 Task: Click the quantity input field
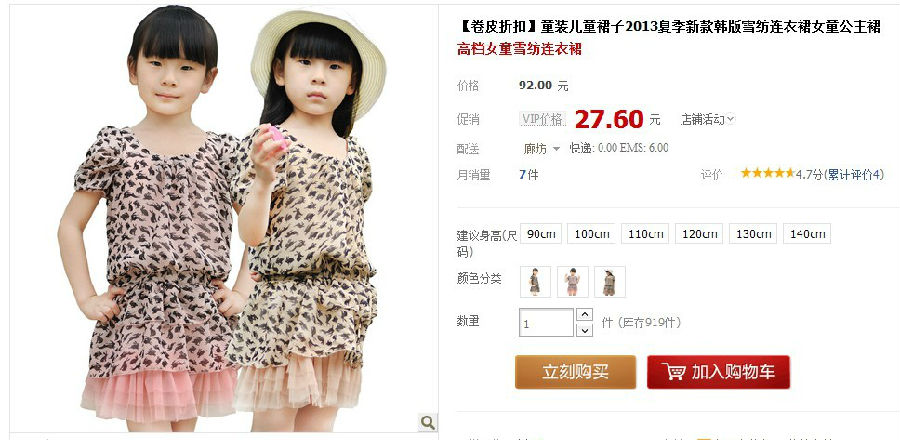tap(546, 322)
